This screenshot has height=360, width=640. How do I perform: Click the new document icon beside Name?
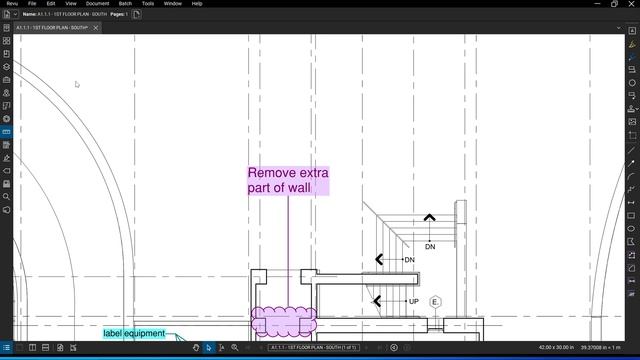point(7,14)
